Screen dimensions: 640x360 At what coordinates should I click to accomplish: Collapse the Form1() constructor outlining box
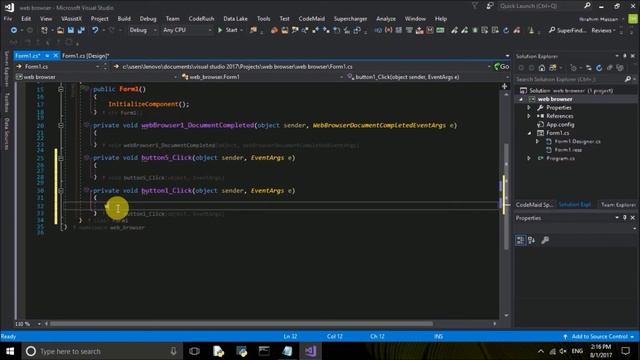(61, 89)
